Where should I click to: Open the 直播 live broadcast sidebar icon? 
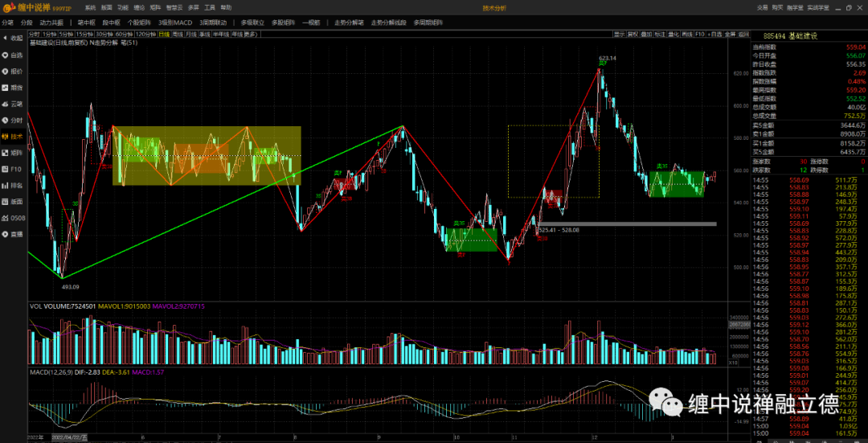tap(13, 234)
